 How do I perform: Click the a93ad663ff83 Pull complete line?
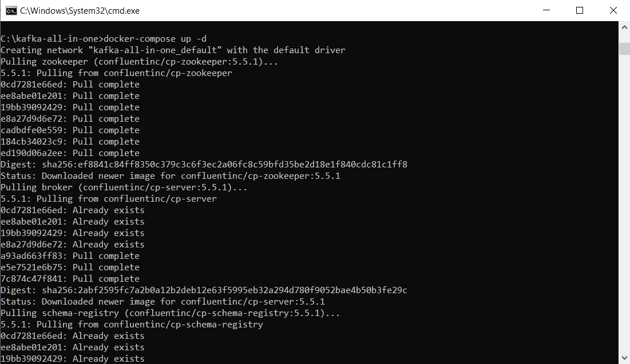click(x=70, y=256)
